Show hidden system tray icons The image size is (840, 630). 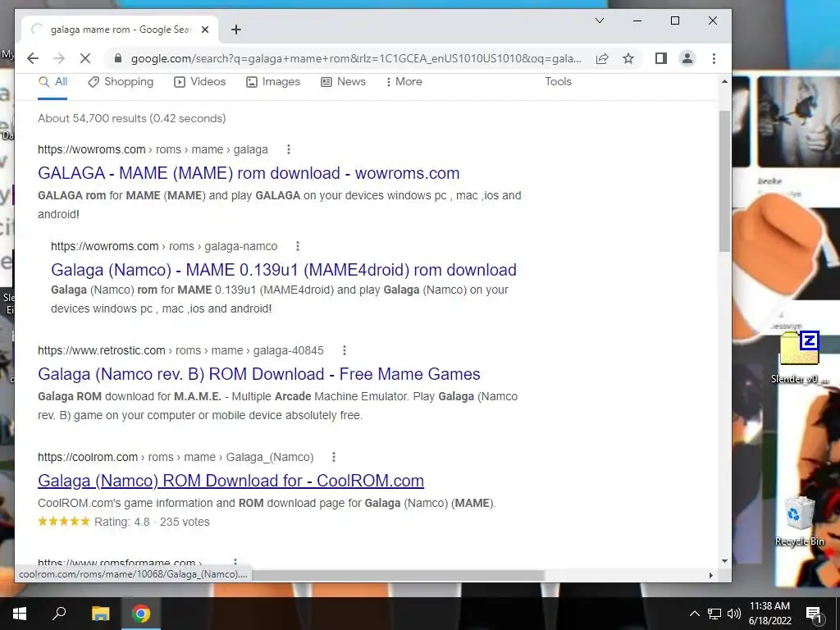[x=694, y=614]
